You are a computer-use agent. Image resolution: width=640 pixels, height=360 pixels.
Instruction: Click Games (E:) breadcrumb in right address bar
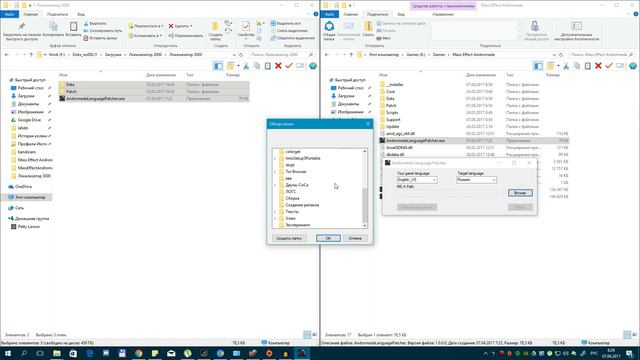[x=416, y=55]
